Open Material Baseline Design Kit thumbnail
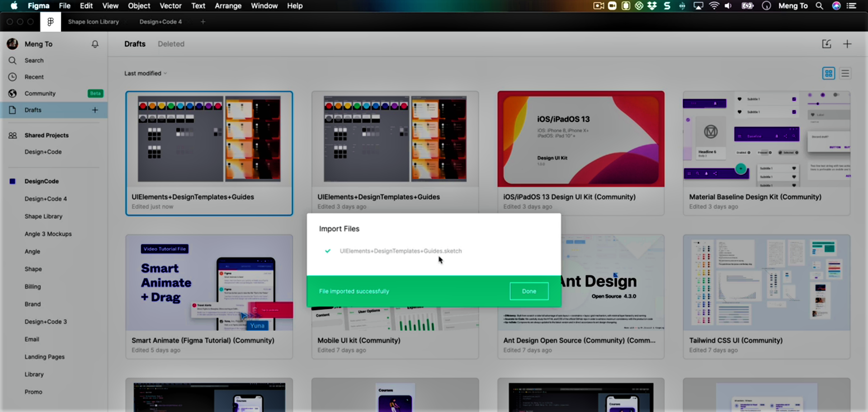 coord(767,139)
